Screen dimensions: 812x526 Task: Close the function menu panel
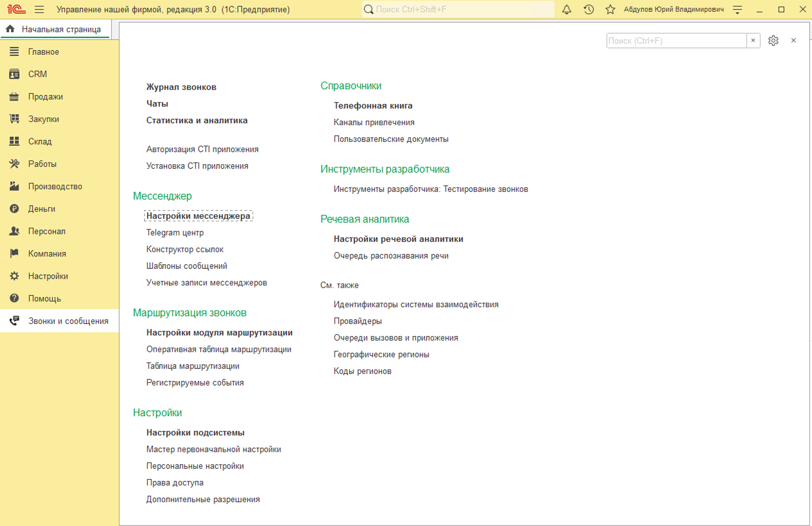coord(794,40)
